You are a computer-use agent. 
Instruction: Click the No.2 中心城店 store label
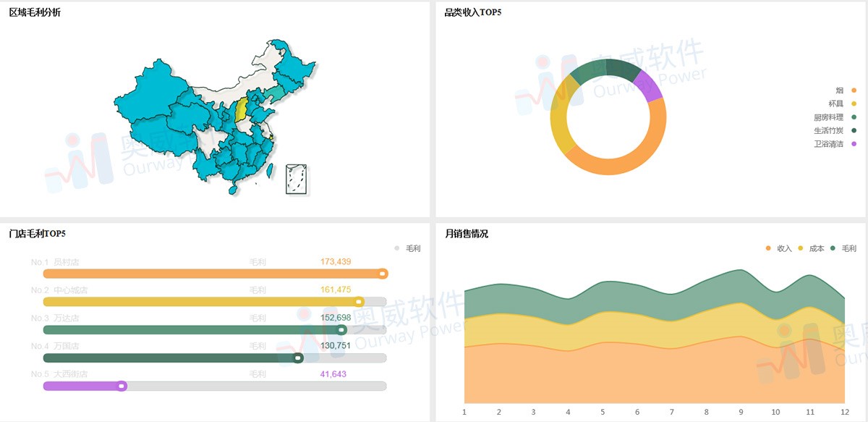(59, 290)
